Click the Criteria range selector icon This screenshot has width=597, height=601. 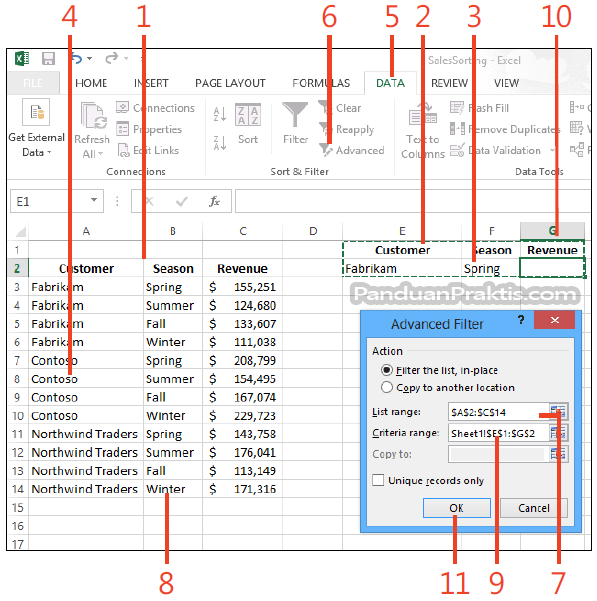(558, 433)
